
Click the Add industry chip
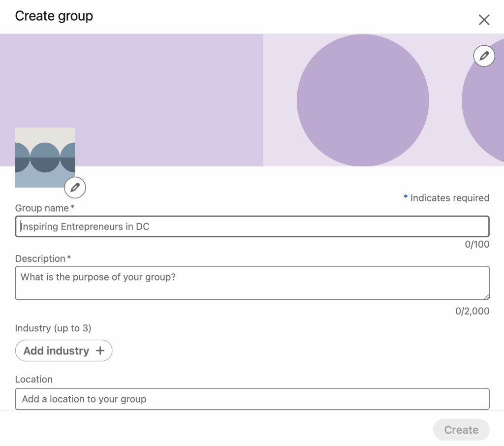[x=63, y=350]
